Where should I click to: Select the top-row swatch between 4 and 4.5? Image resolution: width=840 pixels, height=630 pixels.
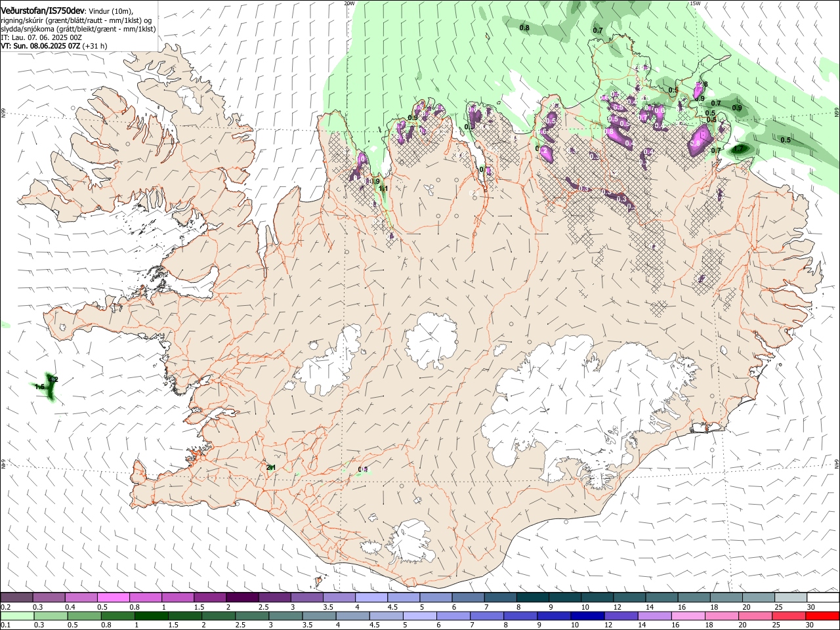pos(371,597)
